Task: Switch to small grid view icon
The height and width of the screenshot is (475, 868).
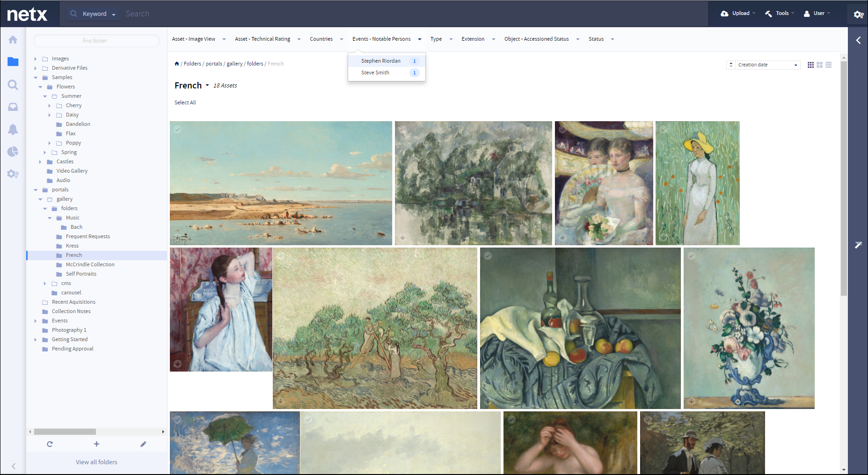Action: 811,65
